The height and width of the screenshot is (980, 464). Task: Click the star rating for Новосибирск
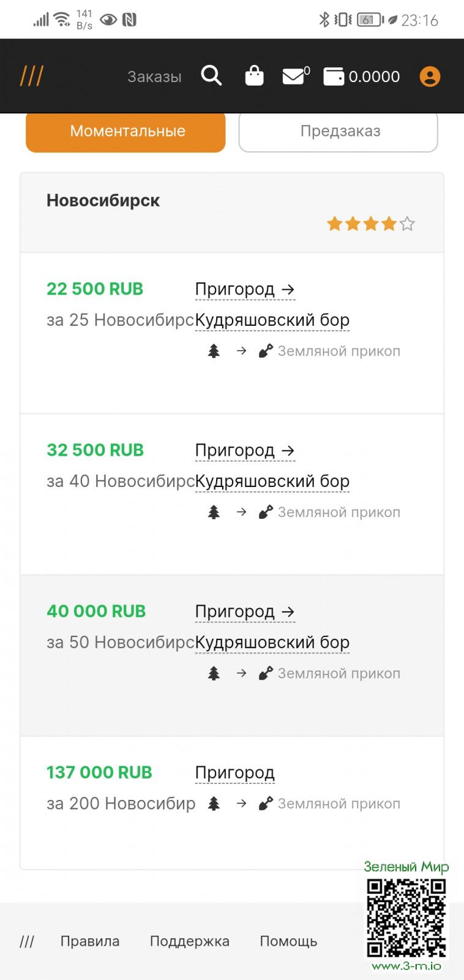coord(371,224)
